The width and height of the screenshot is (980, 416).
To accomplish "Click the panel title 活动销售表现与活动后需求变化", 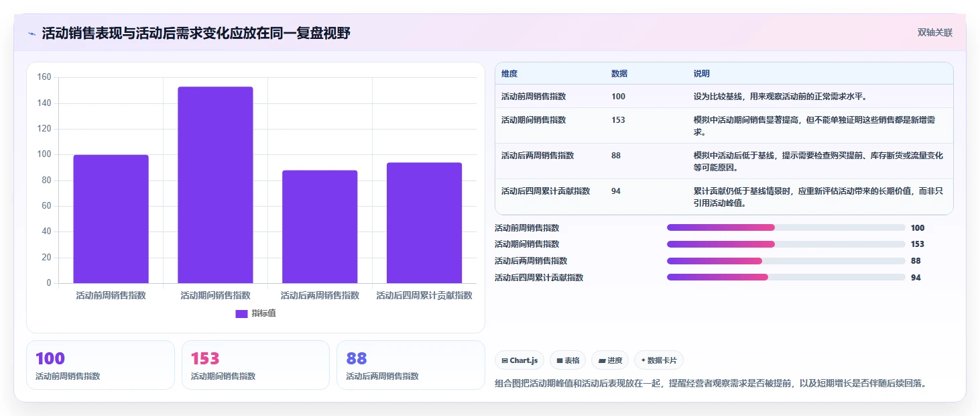I will (x=196, y=34).
